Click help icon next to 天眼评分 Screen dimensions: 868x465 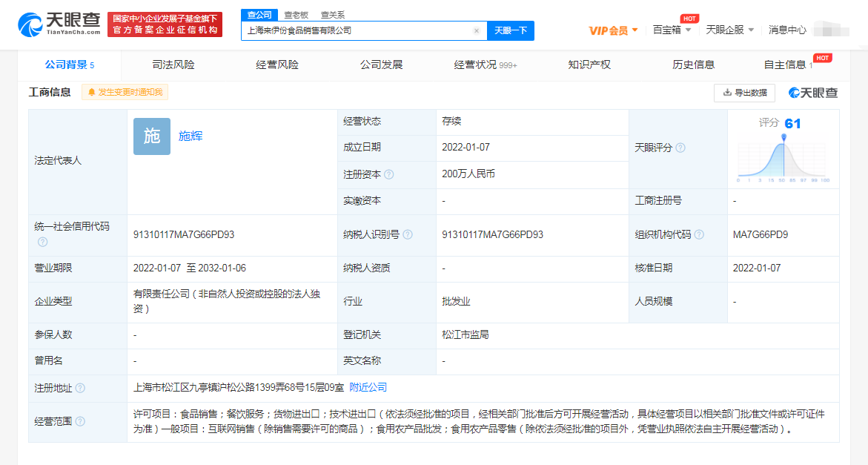(681, 148)
